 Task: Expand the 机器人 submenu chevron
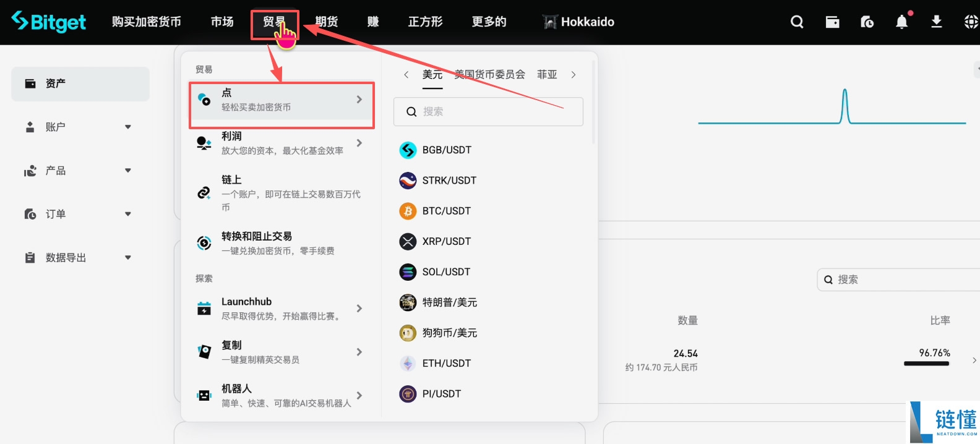tap(359, 395)
